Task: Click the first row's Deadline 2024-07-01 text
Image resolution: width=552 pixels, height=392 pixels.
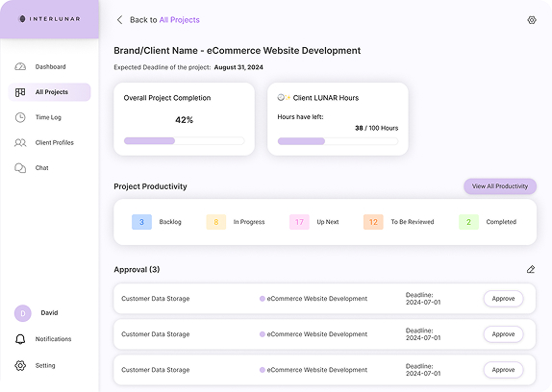Action: pos(423,299)
